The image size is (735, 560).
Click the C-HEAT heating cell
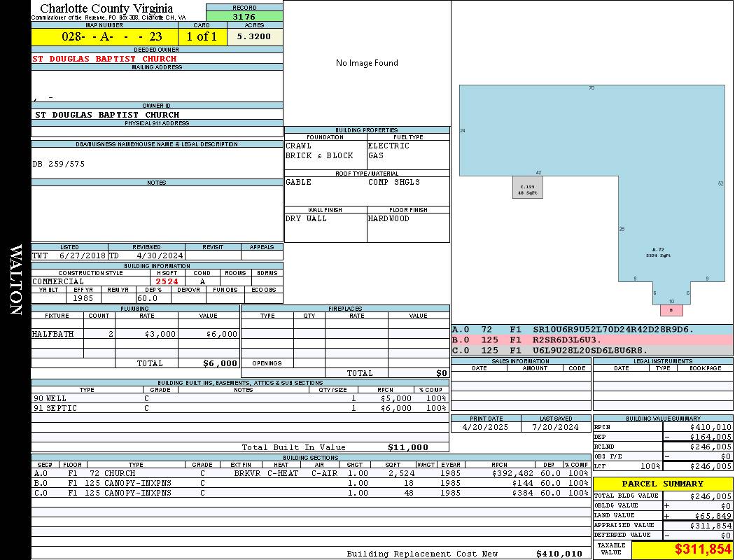click(283, 474)
